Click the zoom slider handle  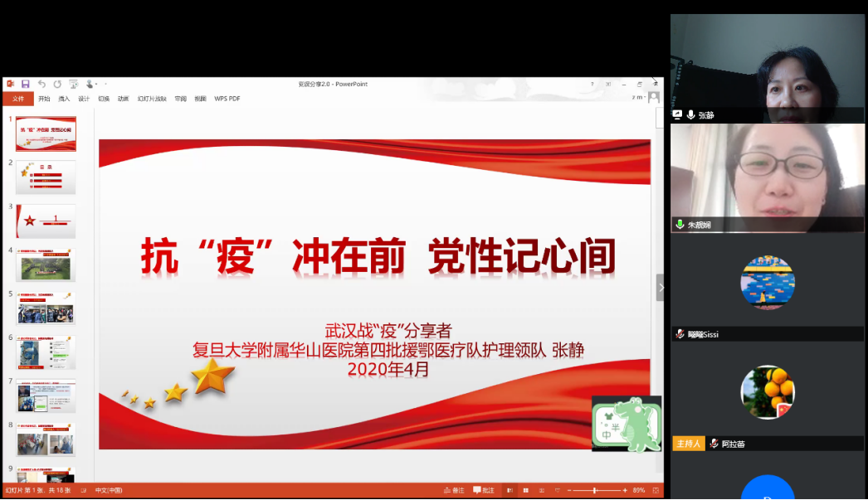tap(595, 491)
